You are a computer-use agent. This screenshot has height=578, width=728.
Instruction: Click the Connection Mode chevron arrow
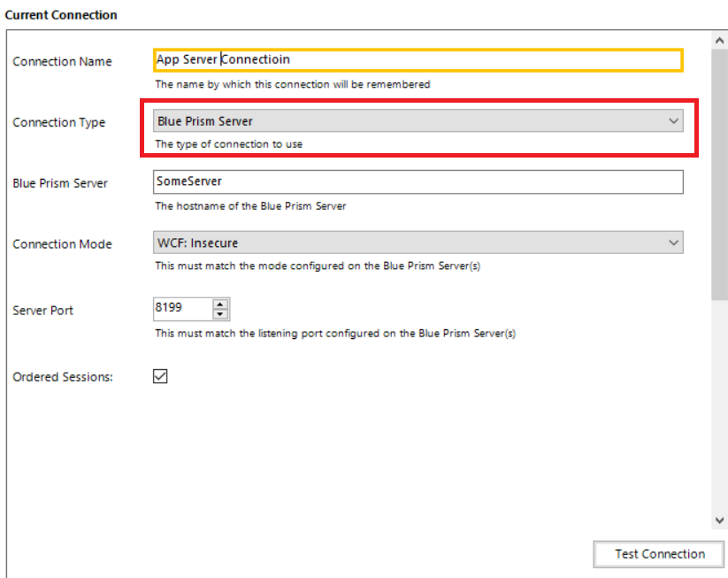pyautogui.click(x=673, y=243)
